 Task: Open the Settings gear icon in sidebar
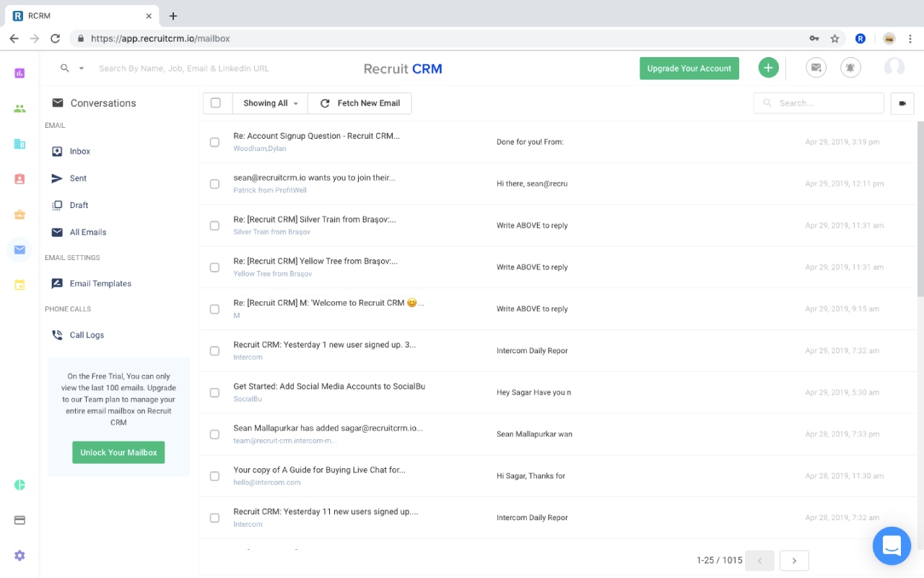click(x=19, y=556)
